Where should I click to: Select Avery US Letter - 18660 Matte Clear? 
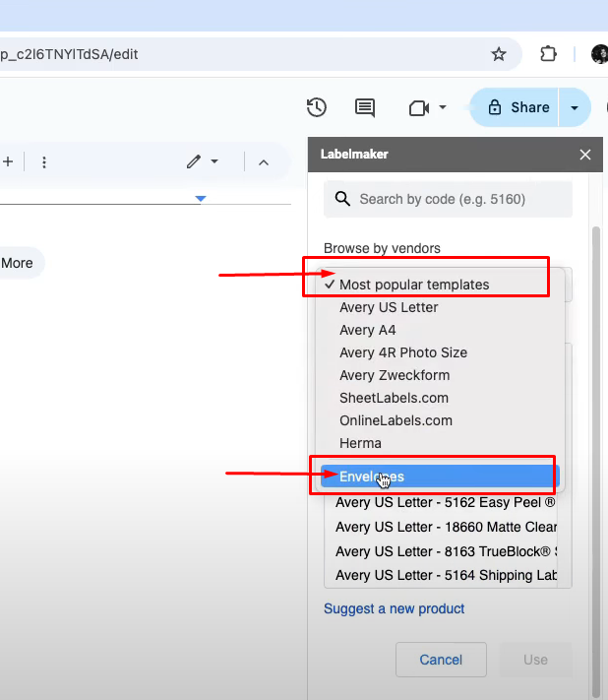pos(446,528)
